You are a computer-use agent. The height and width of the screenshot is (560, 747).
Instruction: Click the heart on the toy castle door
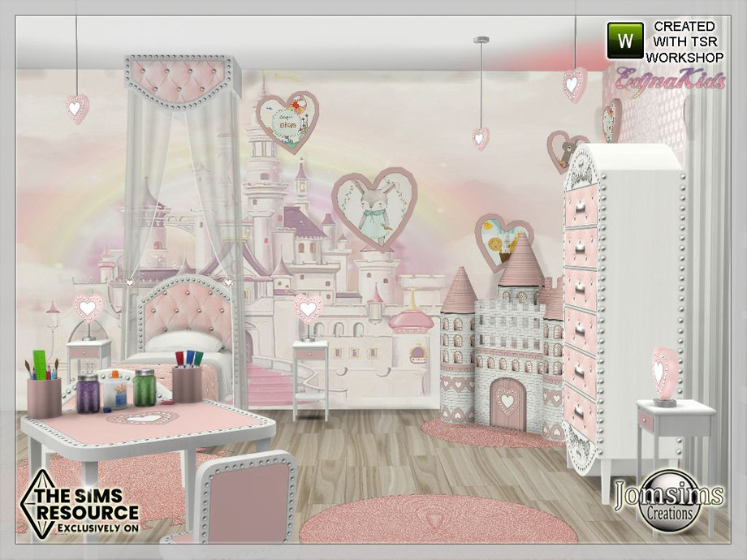click(507, 402)
